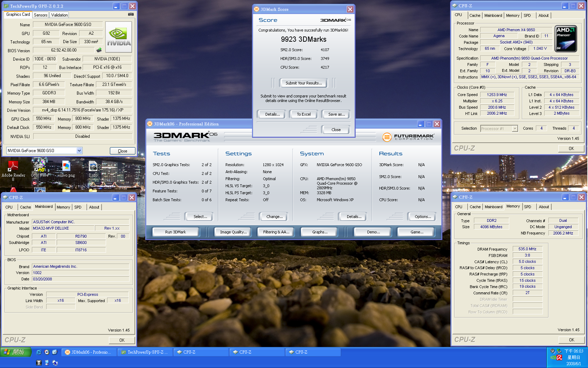The height and width of the screenshot is (368, 588).
Task: Click the network monitor quick launch icon
Action: [55, 363]
